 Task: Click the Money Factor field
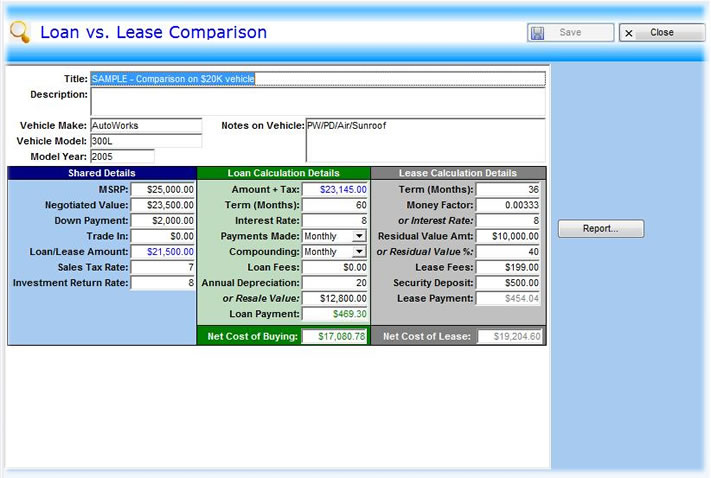tap(508, 204)
